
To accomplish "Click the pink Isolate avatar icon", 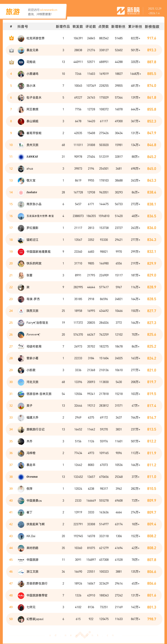I will (21, 193).
